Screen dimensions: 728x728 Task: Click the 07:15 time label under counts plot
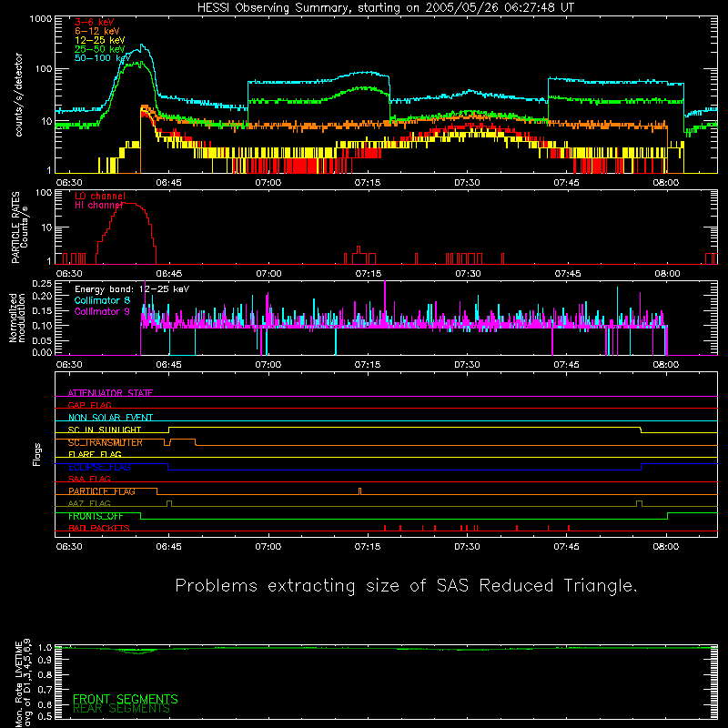click(368, 183)
